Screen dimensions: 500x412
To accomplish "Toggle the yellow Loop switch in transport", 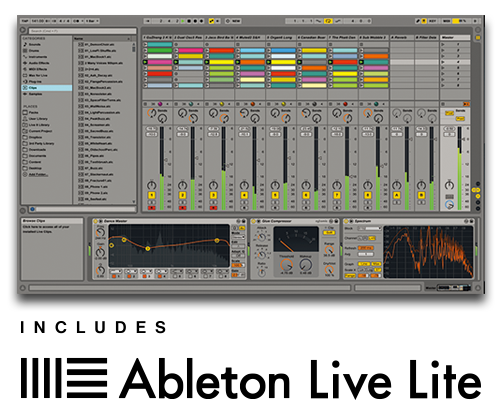I will tap(328, 21).
